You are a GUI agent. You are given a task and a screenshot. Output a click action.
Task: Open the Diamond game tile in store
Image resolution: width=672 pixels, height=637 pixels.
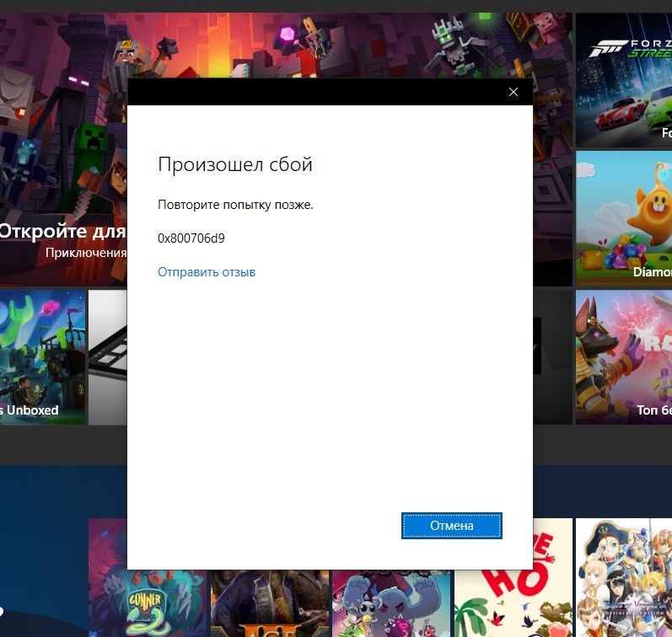624,218
